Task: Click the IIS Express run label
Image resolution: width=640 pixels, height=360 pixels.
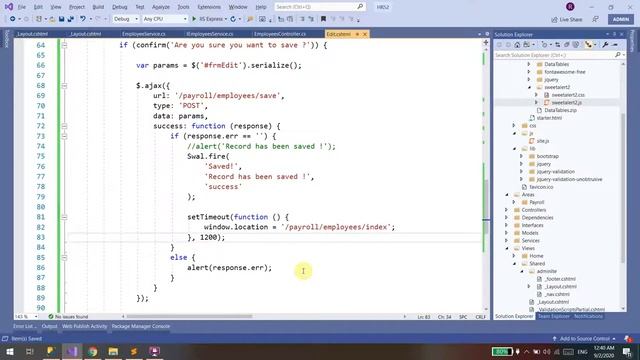Action: tap(211, 19)
